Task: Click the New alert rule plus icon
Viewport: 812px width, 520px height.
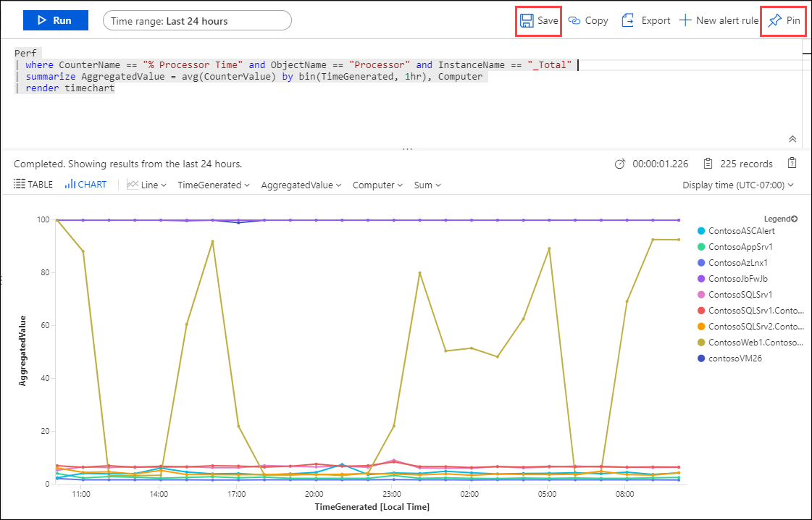Action: tap(685, 21)
